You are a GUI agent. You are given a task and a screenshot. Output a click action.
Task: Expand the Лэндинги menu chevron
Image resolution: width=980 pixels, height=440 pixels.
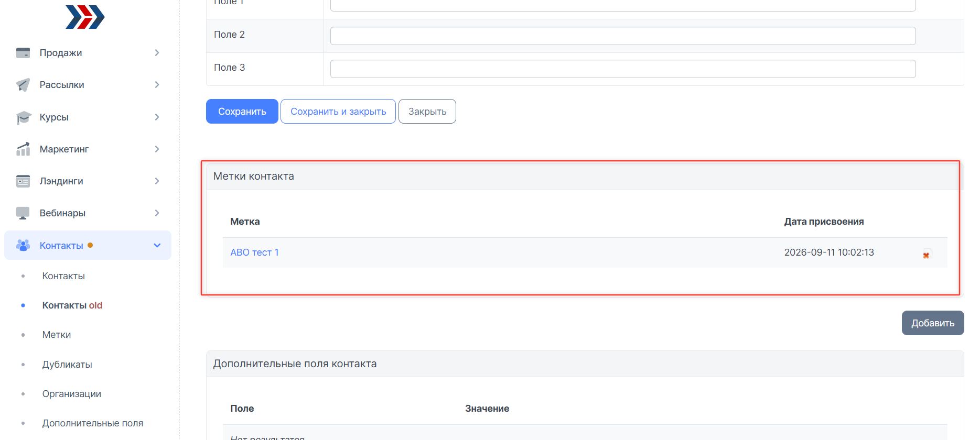(157, 181)
